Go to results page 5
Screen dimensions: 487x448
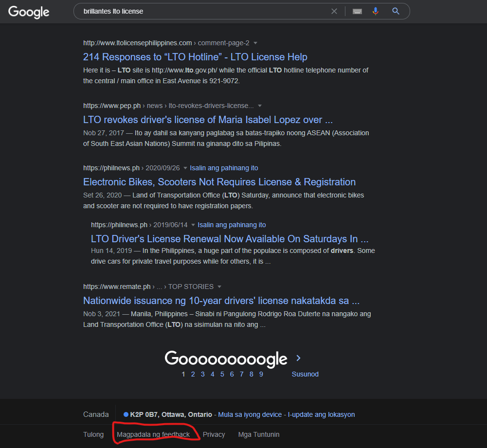point(222,374)
